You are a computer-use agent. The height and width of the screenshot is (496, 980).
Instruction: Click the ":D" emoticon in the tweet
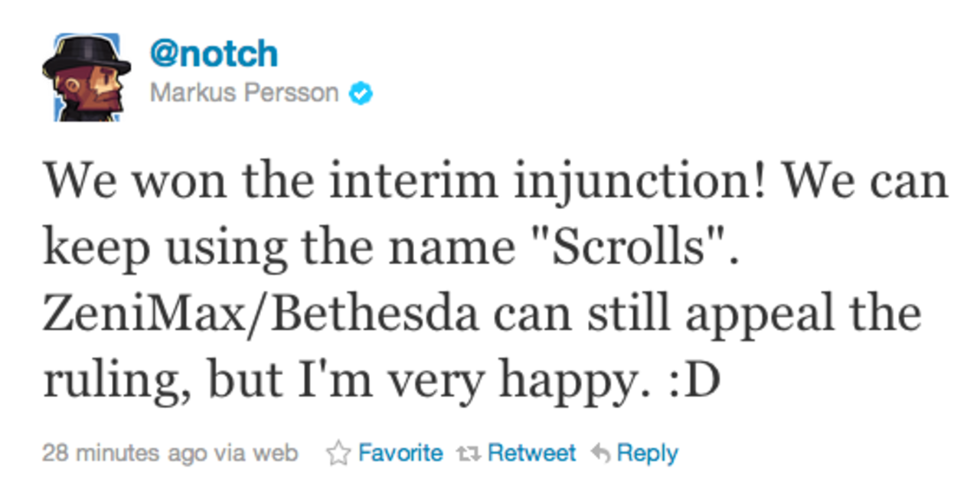pyautogui.click(x=693, y=381)
